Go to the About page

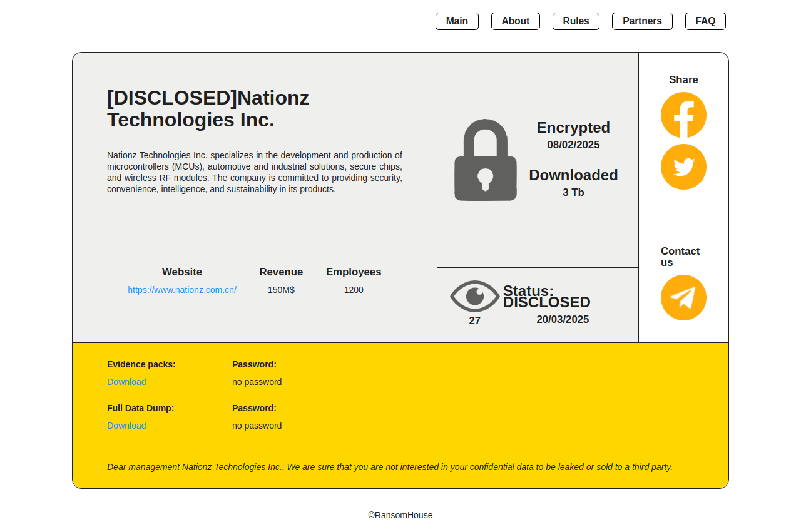point(515,21)
